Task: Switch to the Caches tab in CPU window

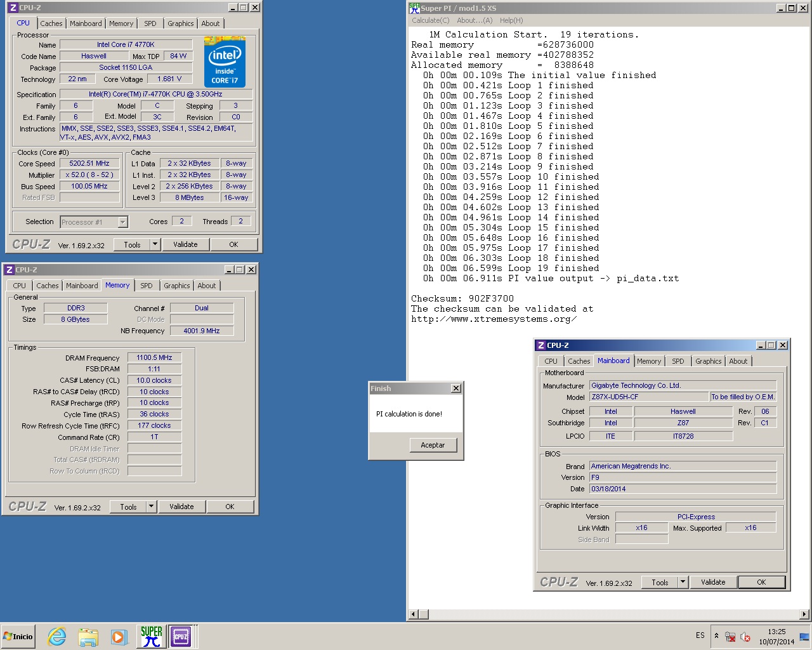Action: coord(51,23)
